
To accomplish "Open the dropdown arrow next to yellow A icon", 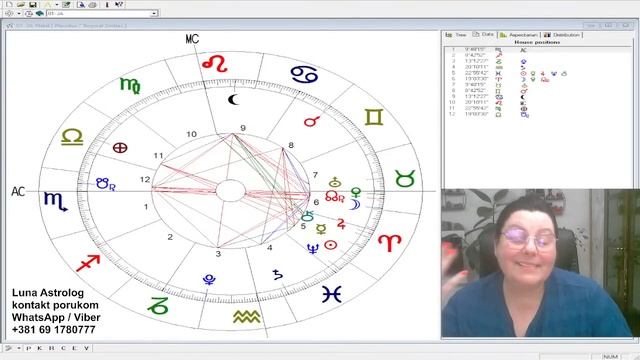I will (x=57, y=4).
